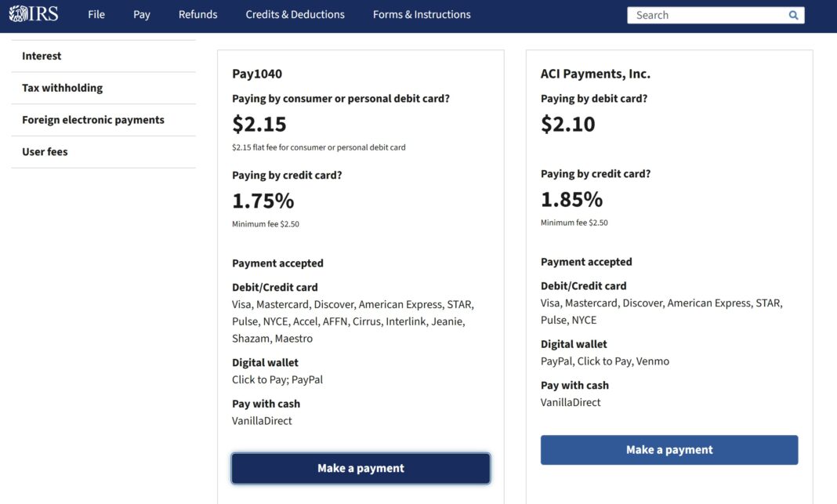Image resolution: width=837 pixels, height=504 pixels.
Task: Select Interest in the sidebar
Action: point(42,56)
